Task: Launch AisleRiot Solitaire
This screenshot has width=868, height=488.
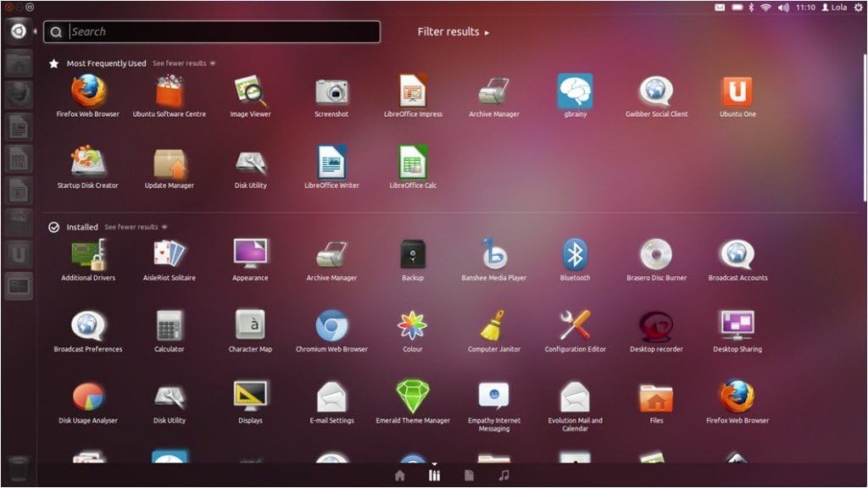Action: click(170, 254)
